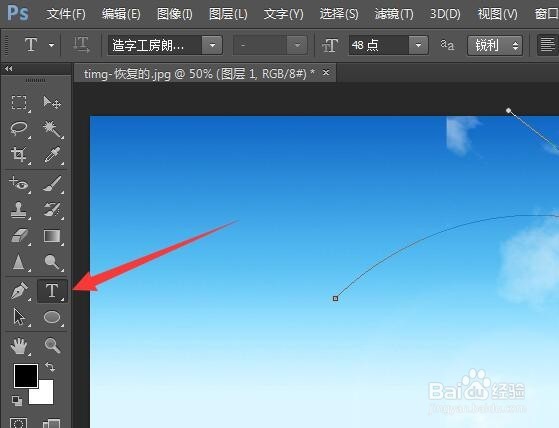Screen dimensions: 559x428
Task: Click the font size T icon
Action: [x=330, y=46]
